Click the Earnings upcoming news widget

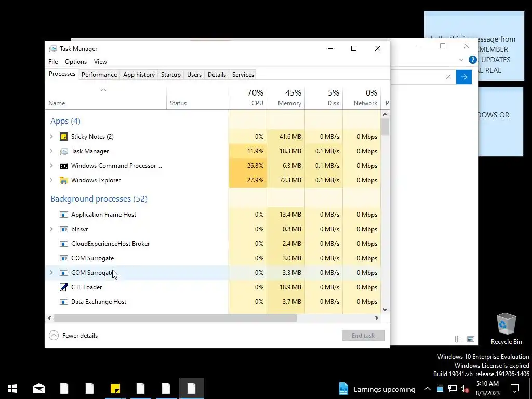point(377,389)
